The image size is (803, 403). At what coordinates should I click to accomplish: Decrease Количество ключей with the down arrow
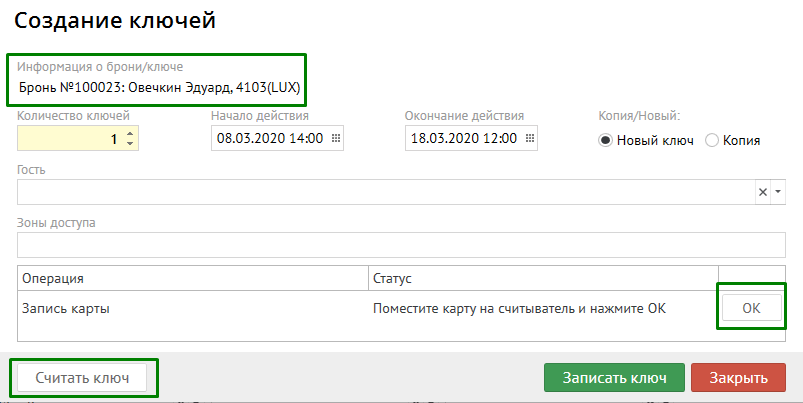130,144
